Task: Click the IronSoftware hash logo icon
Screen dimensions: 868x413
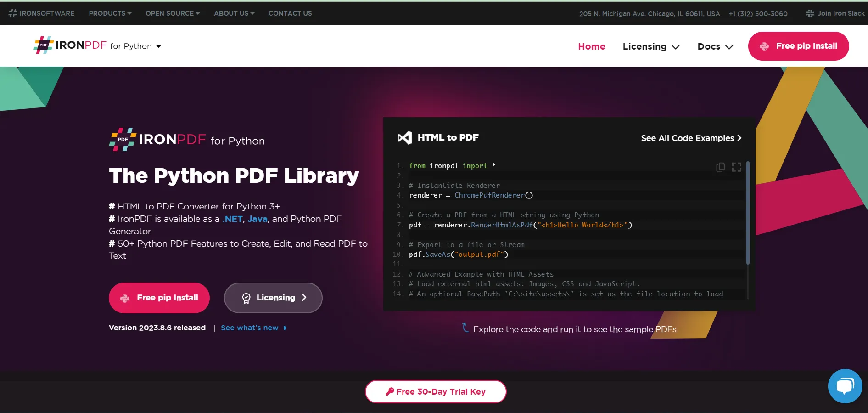Action: [13, 13]
